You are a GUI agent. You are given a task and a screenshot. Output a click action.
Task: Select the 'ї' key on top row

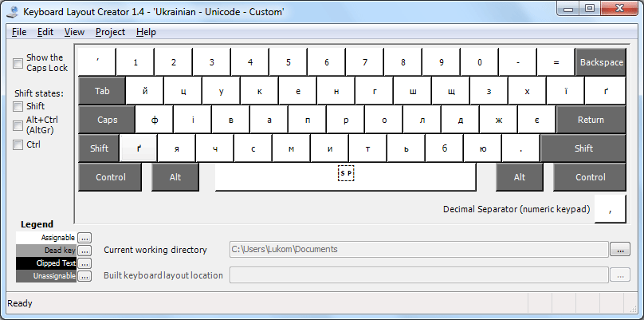[x=566, y=91]
